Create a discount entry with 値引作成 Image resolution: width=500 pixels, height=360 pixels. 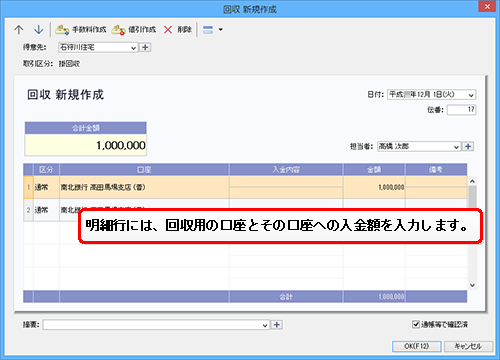tap(134, 30)
